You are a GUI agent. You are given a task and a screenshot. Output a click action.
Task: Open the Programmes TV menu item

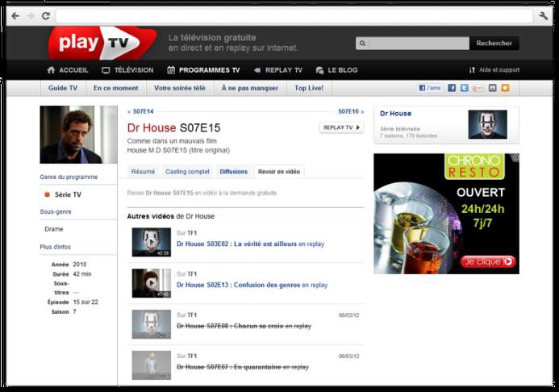(203, 70)
